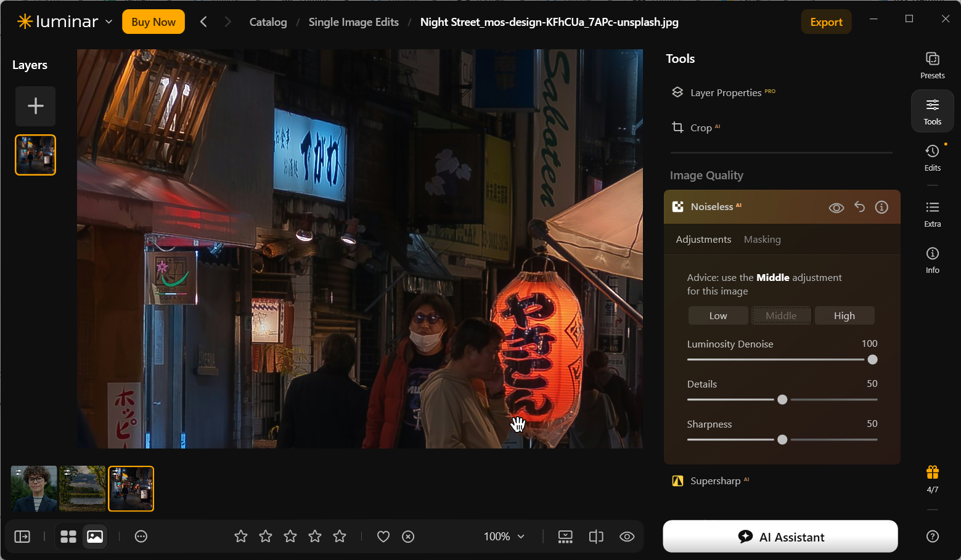Select the night street layer thumbnail
961x560 pixels.
pyautogui.click(x=36, y=155)
